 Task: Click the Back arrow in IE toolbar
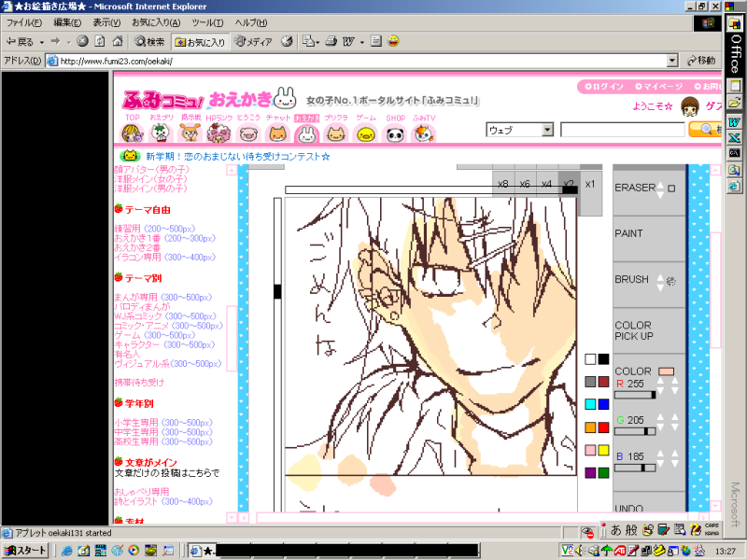[19, 42]
